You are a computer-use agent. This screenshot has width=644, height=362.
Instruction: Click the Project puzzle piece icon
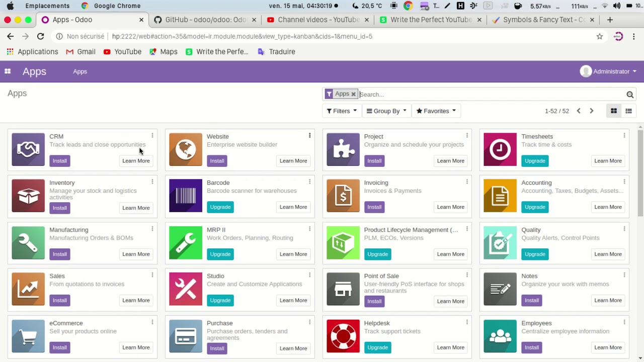[343, 149]
